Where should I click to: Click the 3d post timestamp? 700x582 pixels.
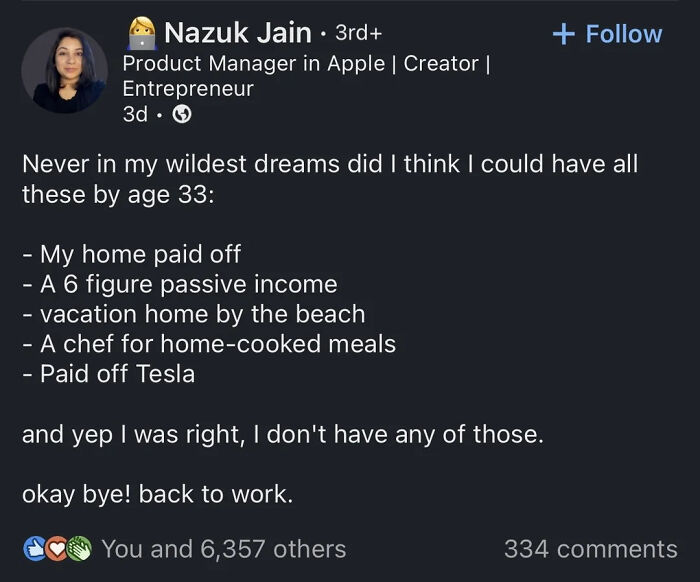135,115
